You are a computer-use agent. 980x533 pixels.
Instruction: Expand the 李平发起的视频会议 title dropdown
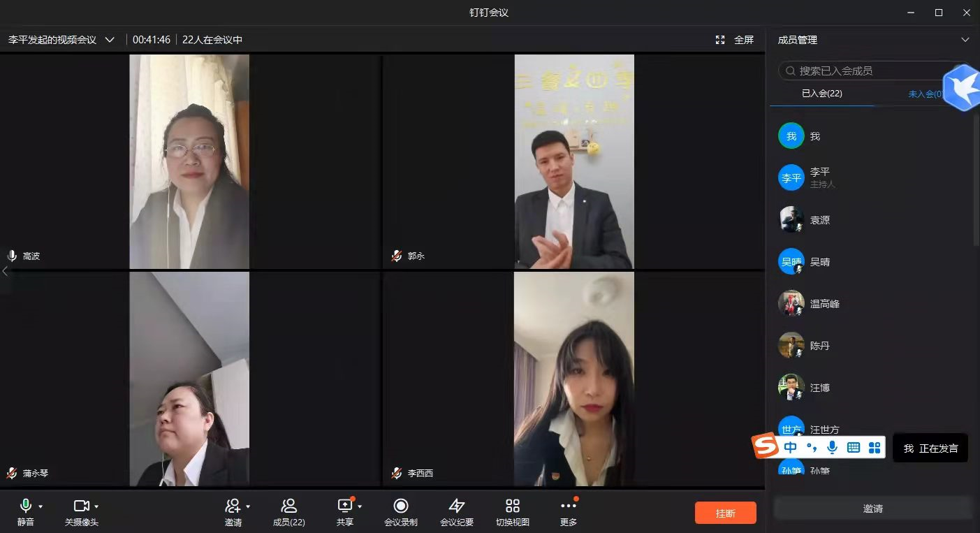[x=110, y=40]
